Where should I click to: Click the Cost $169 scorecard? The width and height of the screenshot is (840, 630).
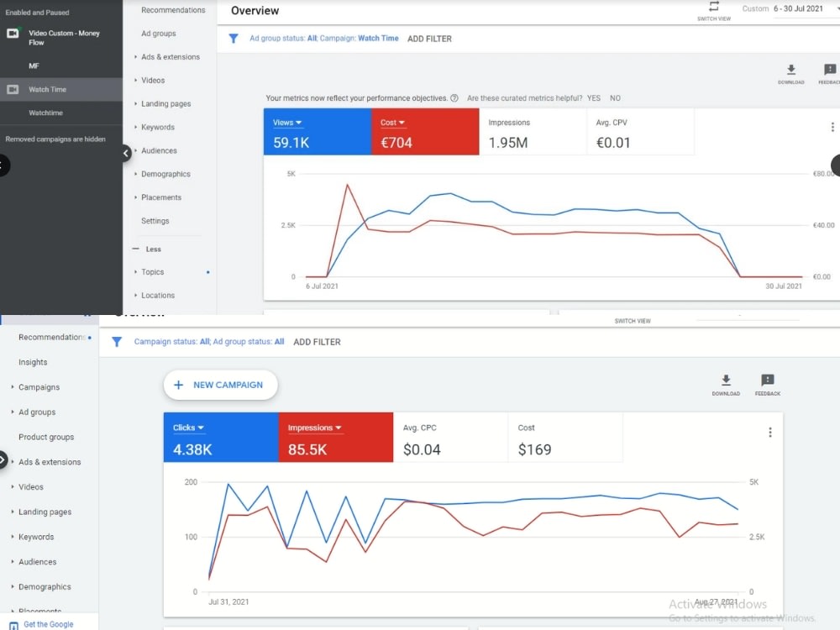(565, 438)
